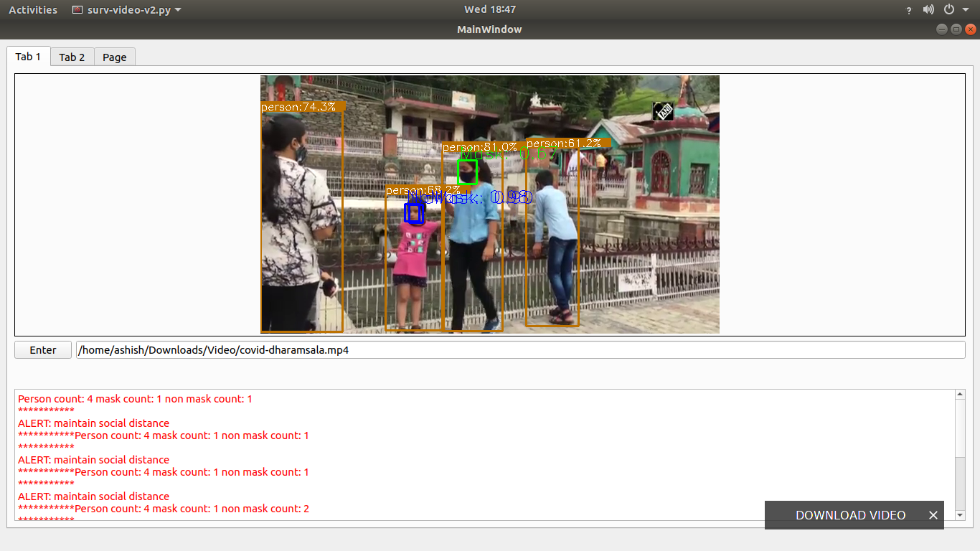Click the Enter button
Screen dimensions: 980x551
coord(43,350)
